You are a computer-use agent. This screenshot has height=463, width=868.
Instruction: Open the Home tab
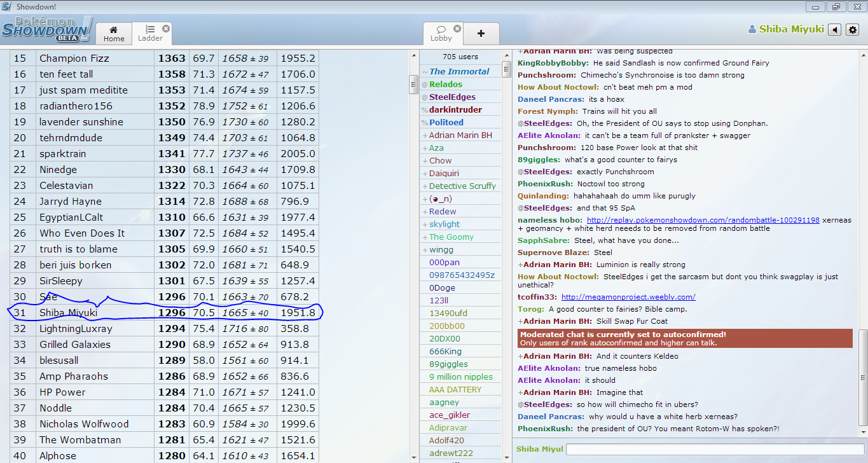click(x=114, y=34)
